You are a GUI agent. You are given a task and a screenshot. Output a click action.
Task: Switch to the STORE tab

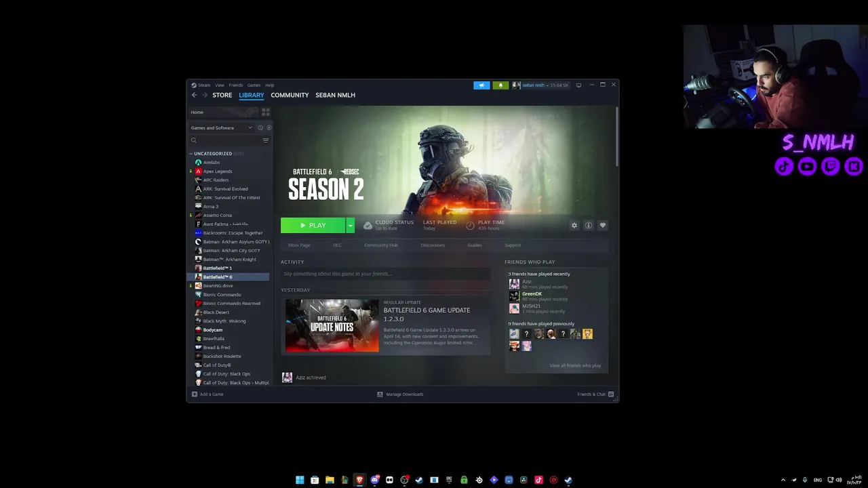222,95
